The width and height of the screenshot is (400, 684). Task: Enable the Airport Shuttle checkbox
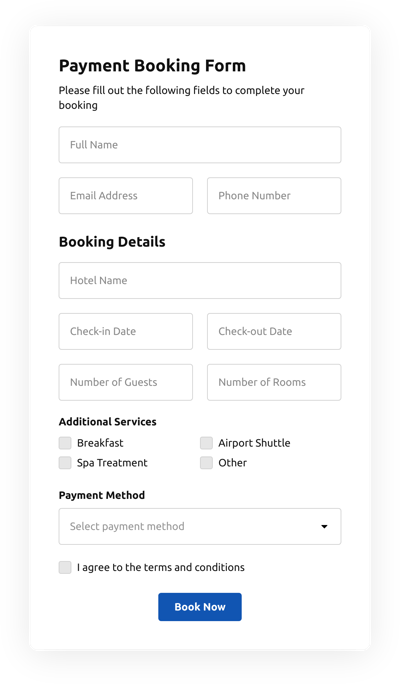pyautogui.click(x=206, y=443)
